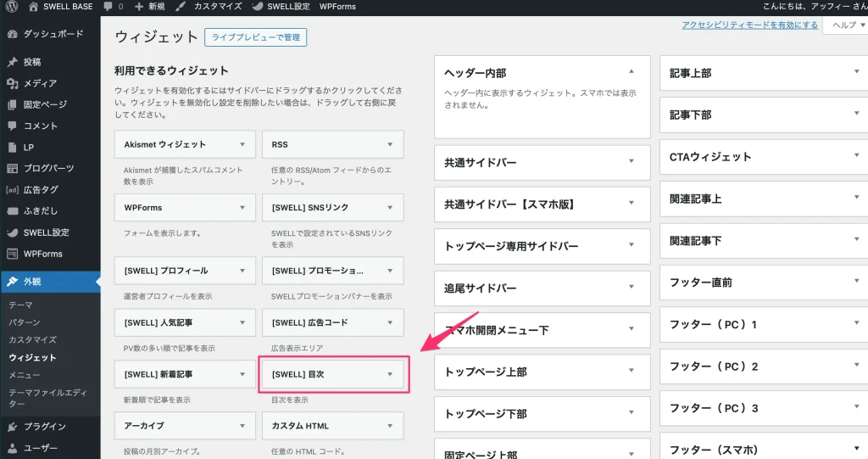The image size is (868, 459).
Task: Expand the Akismet ウィジェット widget arrow
Action: click(242, 145)
